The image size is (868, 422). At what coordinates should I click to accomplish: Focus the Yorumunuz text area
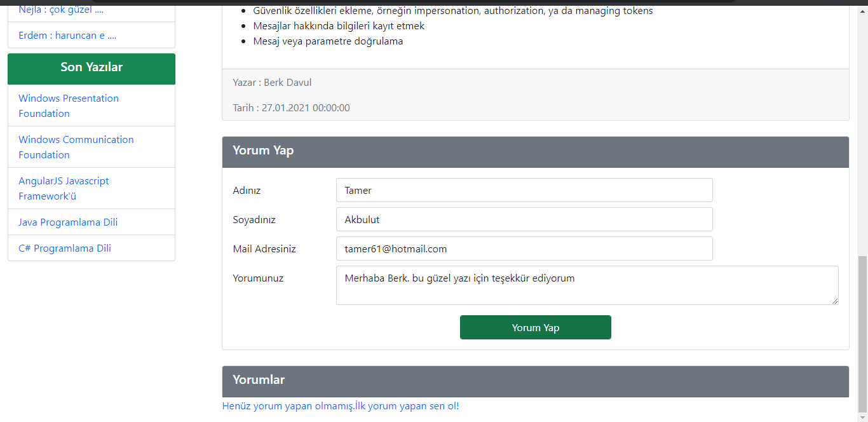tap(587, 285)
